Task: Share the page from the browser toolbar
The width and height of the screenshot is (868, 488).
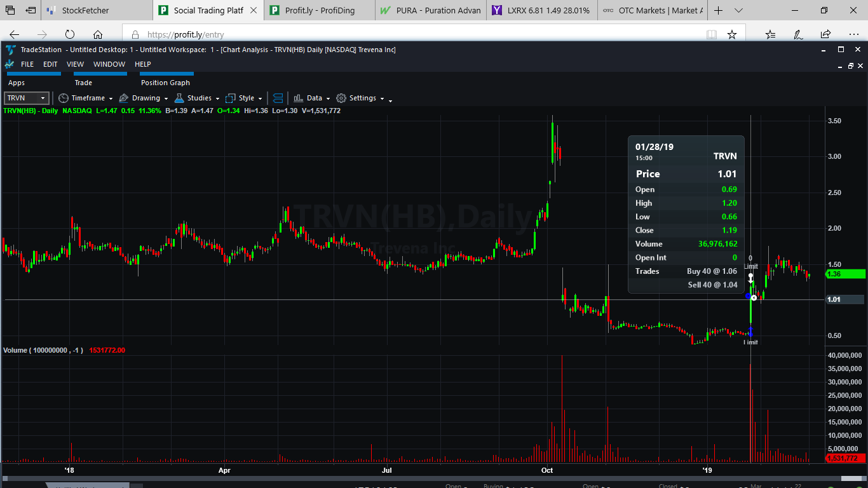Action: [825, 35]
